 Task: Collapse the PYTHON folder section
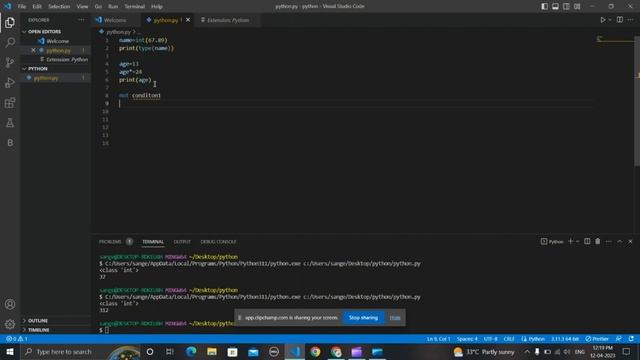tap(56, 69)
